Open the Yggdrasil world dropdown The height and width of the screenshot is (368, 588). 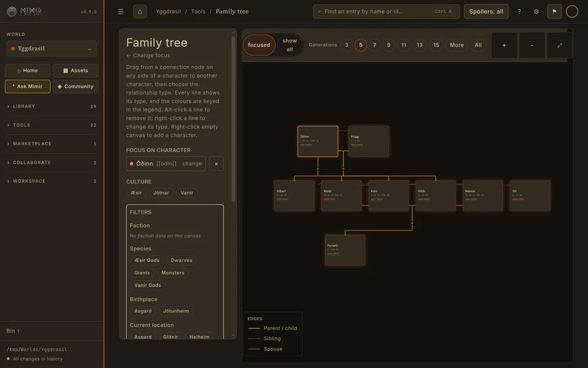coord(51,48)
